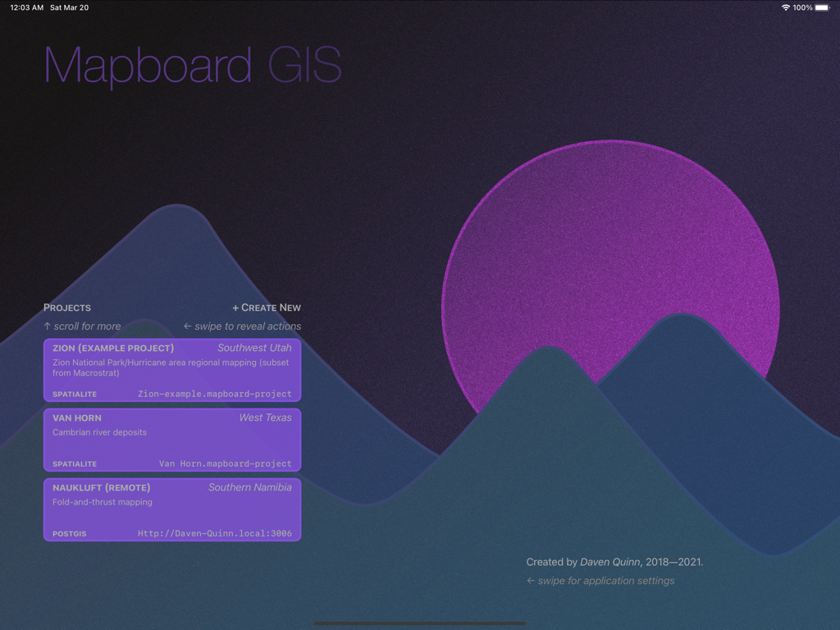Tap the battery indicator
Image resolution: width=840 pixels, height=630 pixels.
(x=821, y=7)
